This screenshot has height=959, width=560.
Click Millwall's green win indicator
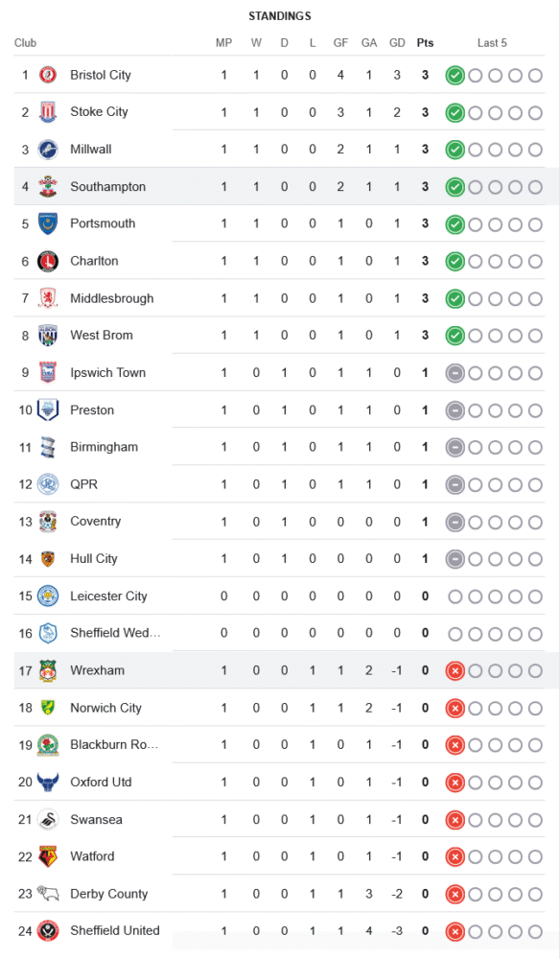point(455,150)
